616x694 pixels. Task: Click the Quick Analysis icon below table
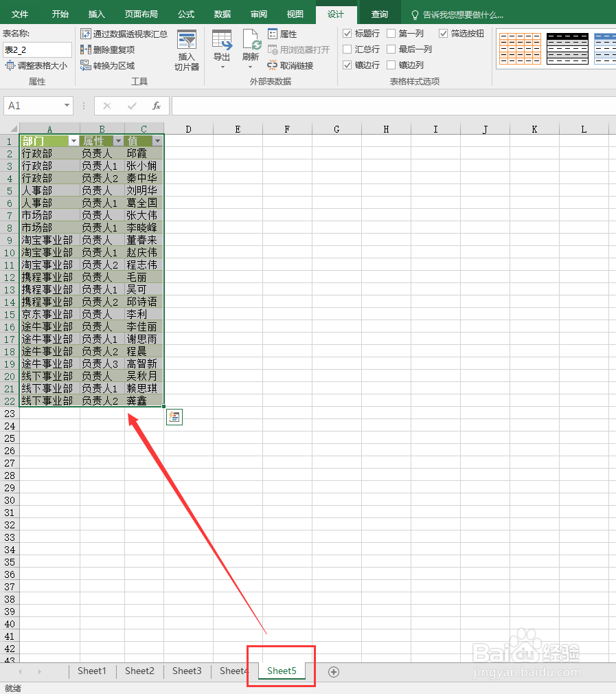click(x=174, y=417)
